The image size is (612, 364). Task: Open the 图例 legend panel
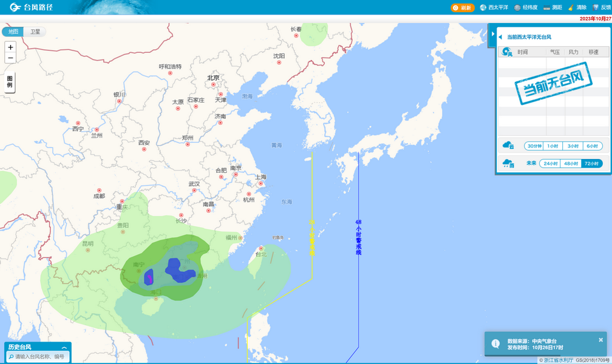(x=10, y=82)
